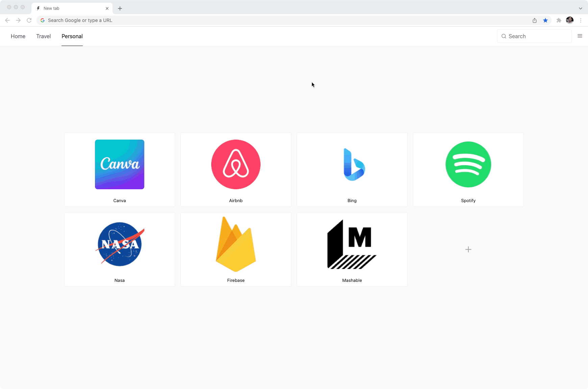Click the Bing label text
The width and height of the screenshot is (588, 389).
click(352, 200)
